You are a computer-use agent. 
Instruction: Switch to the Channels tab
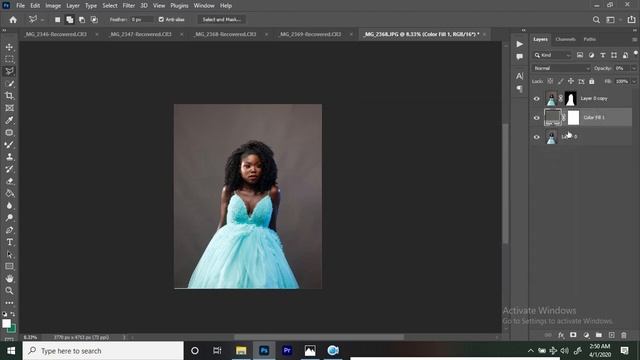coord(565,40)
